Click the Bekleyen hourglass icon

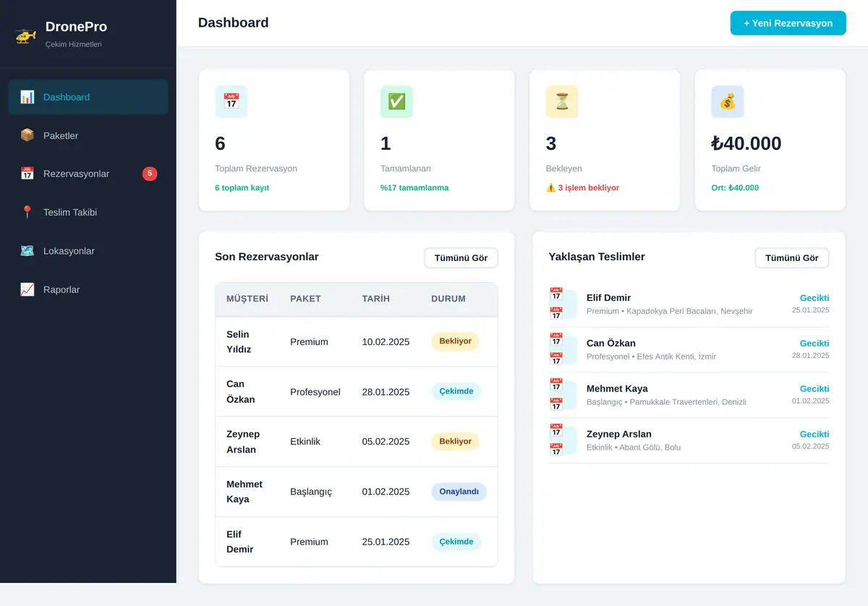tap(562, 101)
